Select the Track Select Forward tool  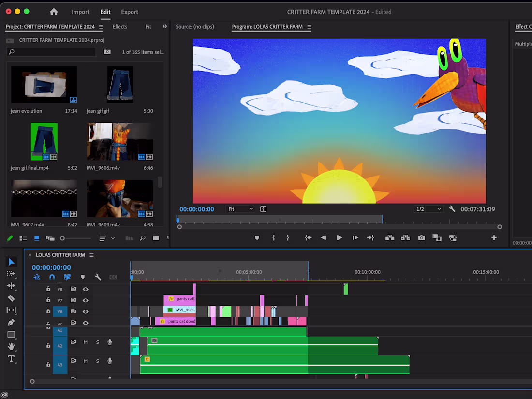click(x=12, y=274)
